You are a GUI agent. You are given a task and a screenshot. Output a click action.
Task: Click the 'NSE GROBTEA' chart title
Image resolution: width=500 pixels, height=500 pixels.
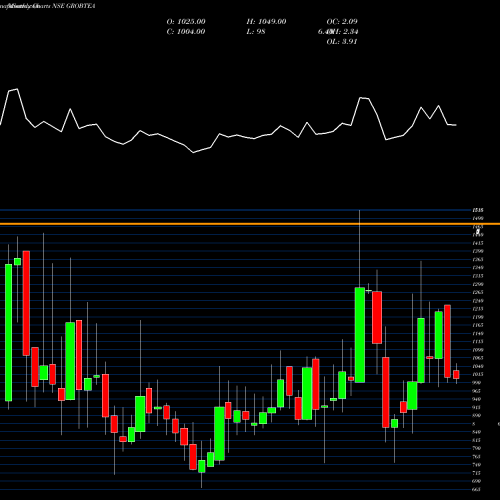(74, 6)
